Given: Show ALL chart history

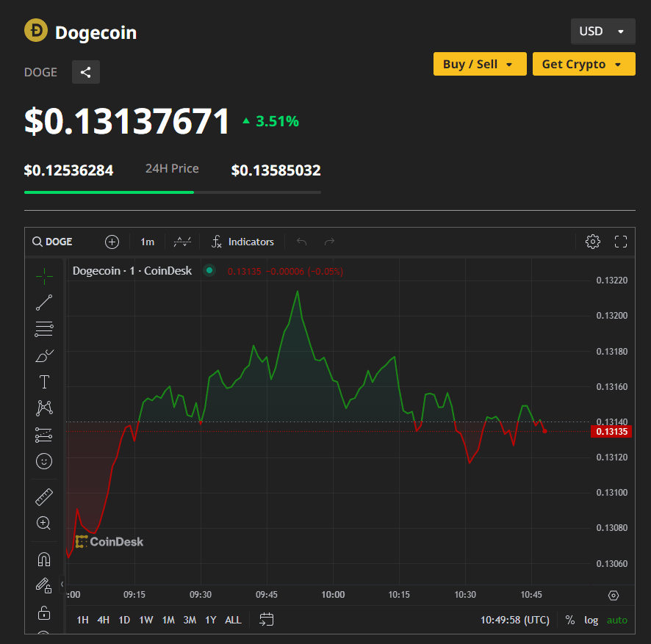Looking at the screenshot, I should tap(233, 620).
